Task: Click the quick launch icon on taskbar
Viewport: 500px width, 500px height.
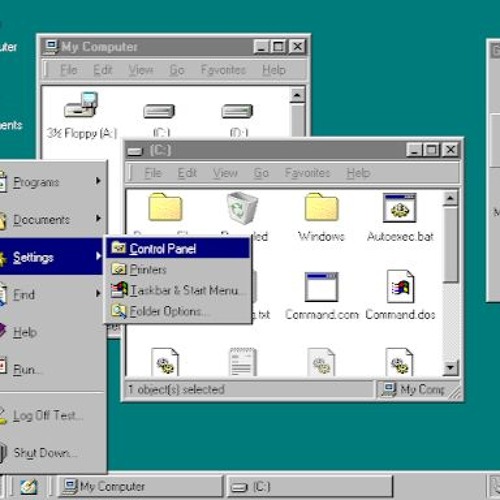Action: coord(29,487)
